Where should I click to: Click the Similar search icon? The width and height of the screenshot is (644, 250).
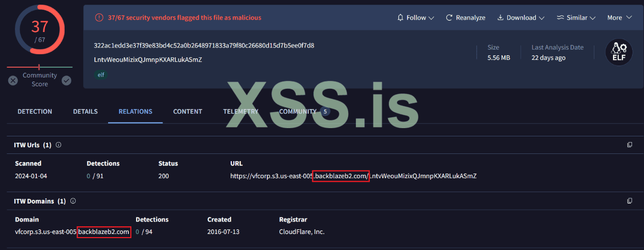(x=560, y=18)
